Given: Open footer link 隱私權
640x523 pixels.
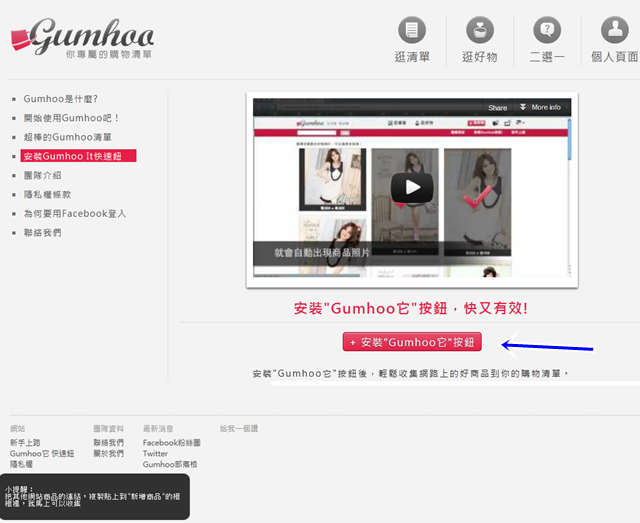Looking at the screenshot, I should pyautogui.click(x=21, y=464).
